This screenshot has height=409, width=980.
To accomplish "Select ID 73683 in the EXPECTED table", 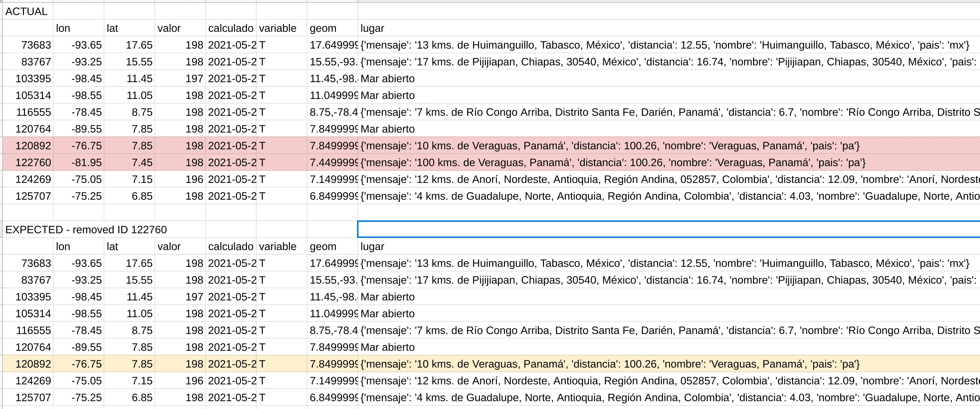I will tap(36, 263).
